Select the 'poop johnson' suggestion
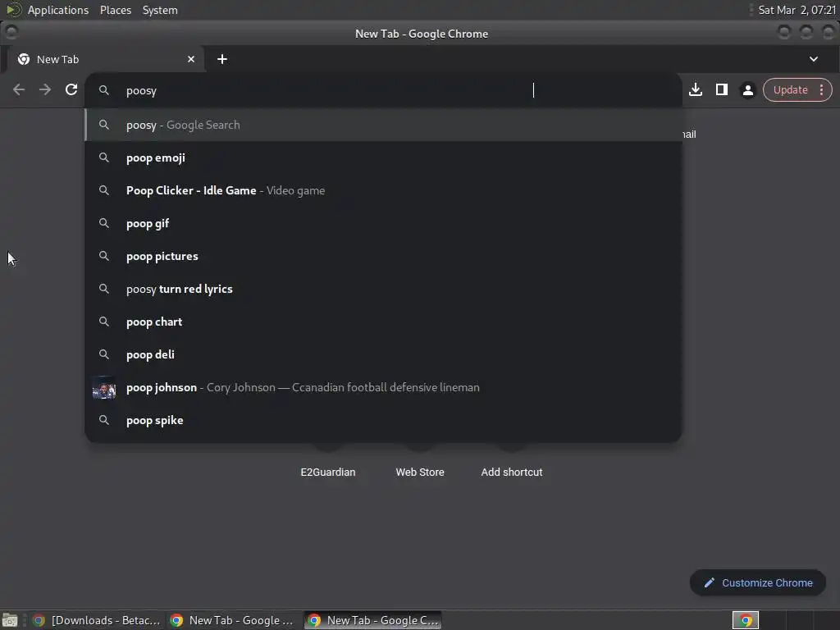This screenshot has width=840, height=630. click(x=384, y=387)
